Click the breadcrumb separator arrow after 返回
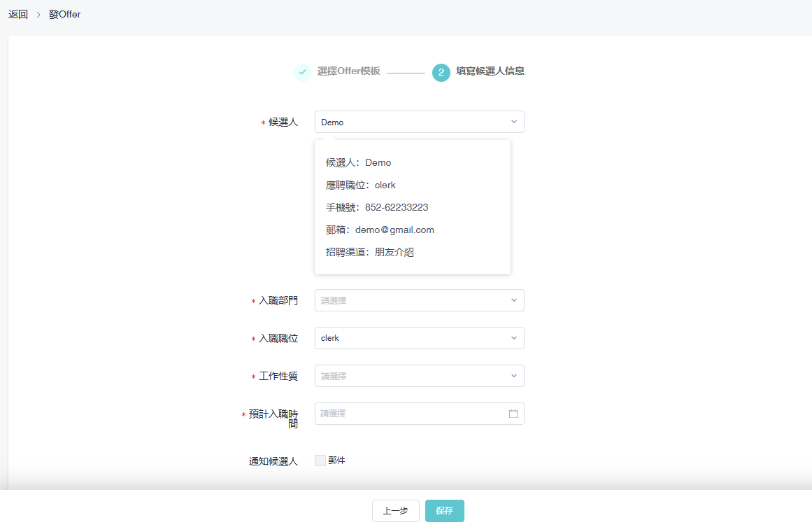Screen dimensions: 812x527 pyautogui.click(x=38, y=15)
